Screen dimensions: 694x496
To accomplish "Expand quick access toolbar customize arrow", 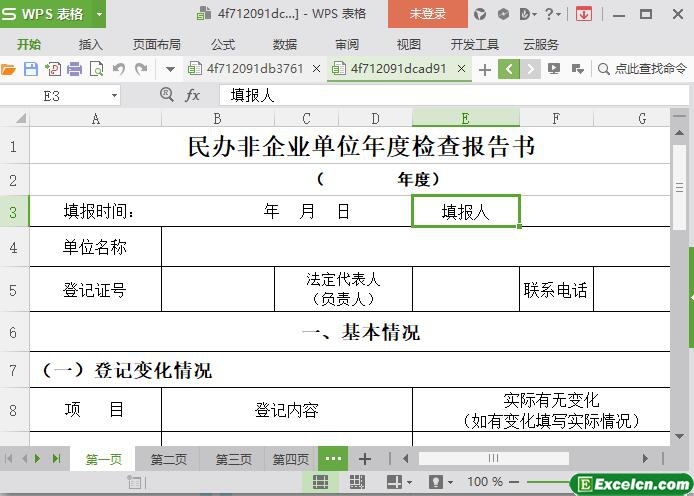I will [x=169, y=69].
